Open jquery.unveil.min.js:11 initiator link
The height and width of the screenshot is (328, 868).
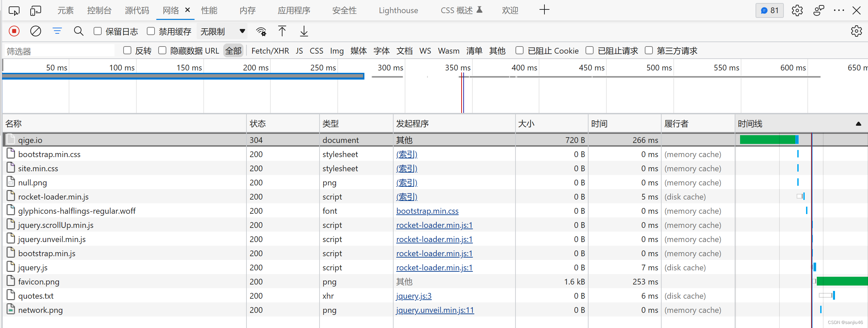pyautogui.click(x=435, y=310)
